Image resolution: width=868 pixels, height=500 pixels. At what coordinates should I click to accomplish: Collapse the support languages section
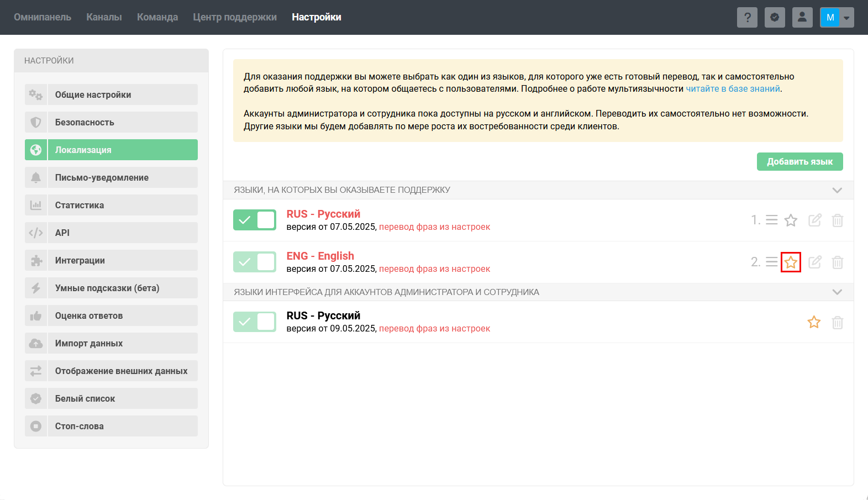837,190
